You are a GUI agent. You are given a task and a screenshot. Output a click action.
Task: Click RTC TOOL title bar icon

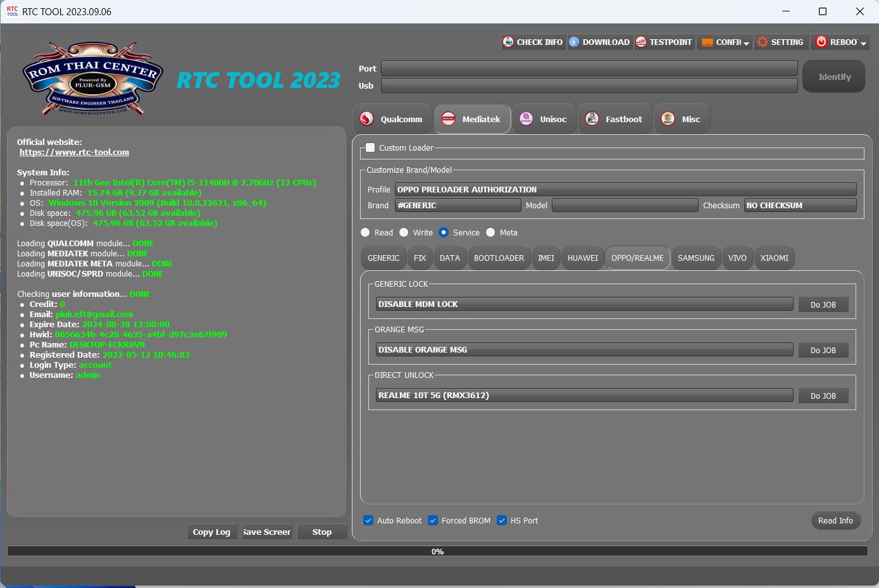tap(13, 11)
